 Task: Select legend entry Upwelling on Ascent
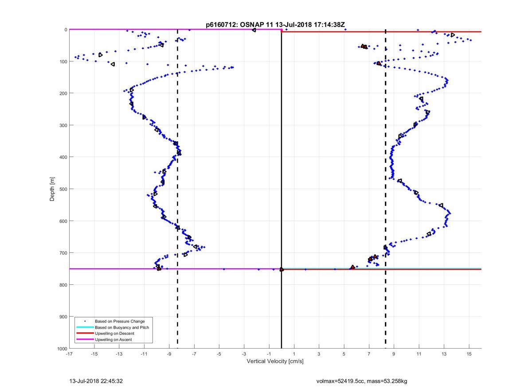113,339
